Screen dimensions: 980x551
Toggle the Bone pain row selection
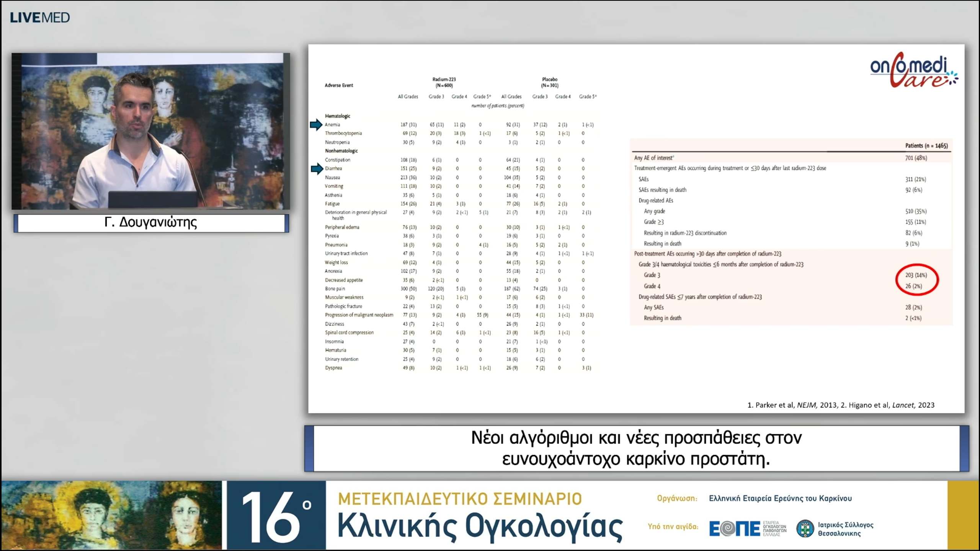click(x=335, y=289)
